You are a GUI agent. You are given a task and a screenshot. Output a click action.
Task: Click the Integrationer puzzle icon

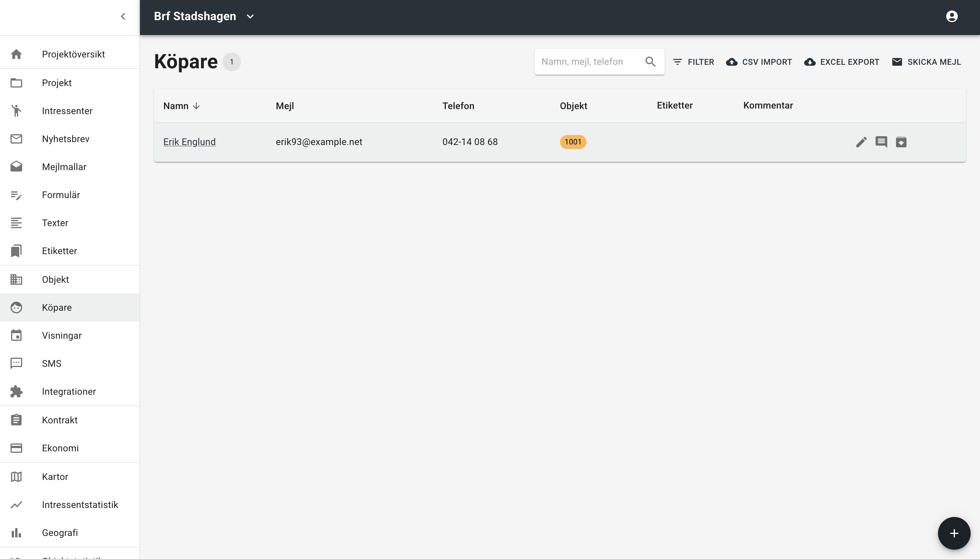(16, 391)
